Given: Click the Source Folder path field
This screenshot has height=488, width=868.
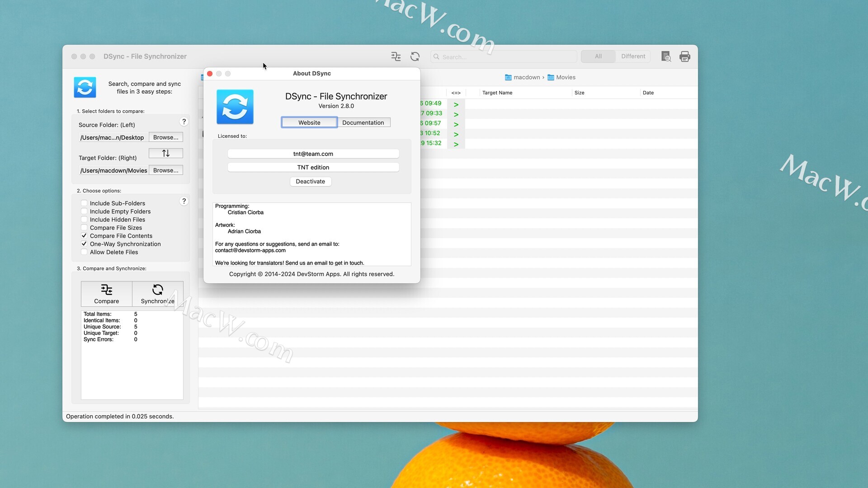Looking at the screenshot, I should [x=113, y=137].
